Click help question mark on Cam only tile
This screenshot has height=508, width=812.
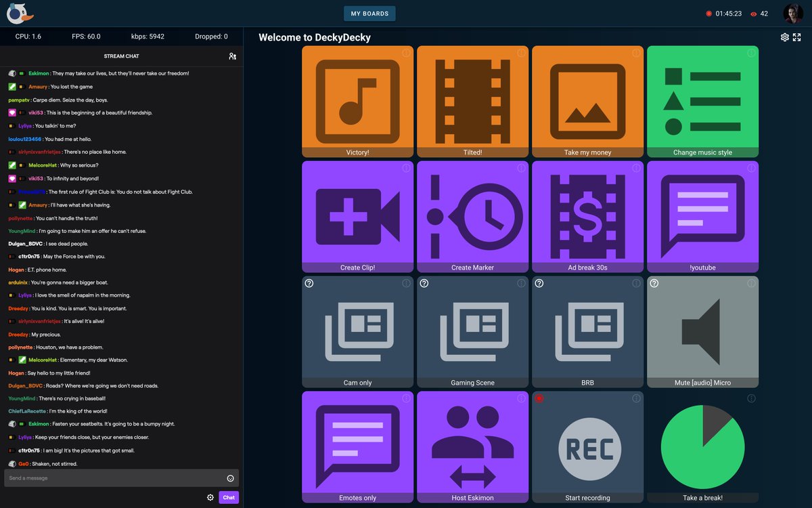click(309, 283)
